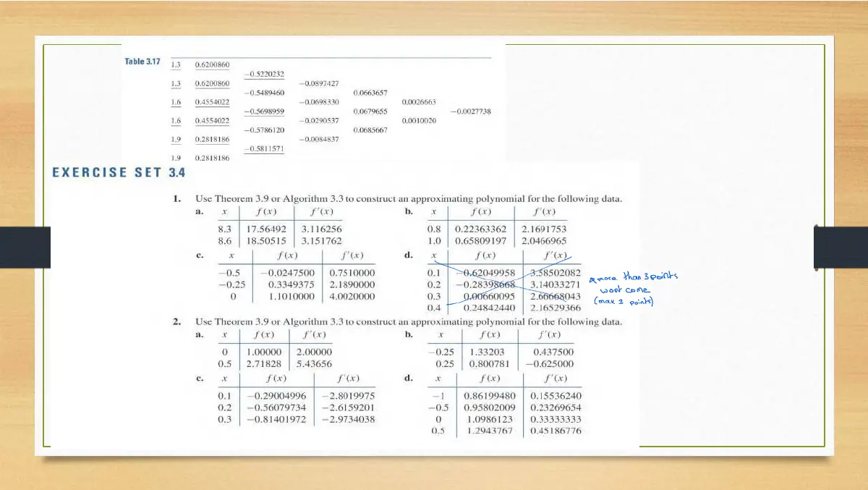868x490 pixels.
Task: Select f(x) value 0.24842440
Action: (x=489, y=308)
